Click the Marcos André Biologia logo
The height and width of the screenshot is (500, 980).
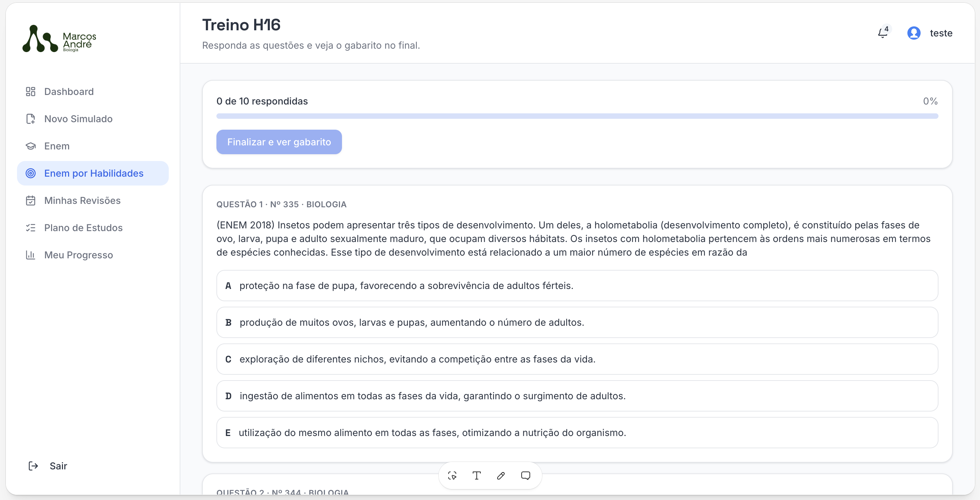click(59, 38)
